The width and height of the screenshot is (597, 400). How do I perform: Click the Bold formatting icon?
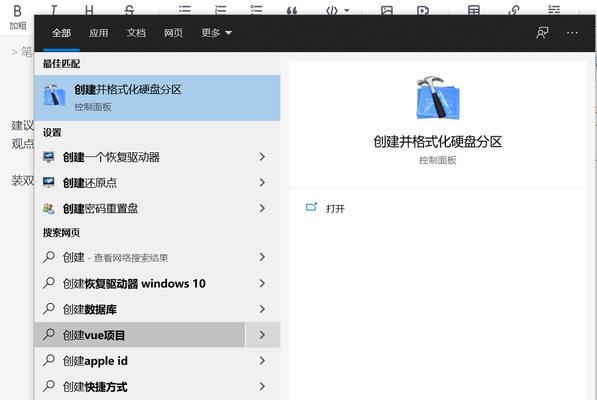coord(18,11)
